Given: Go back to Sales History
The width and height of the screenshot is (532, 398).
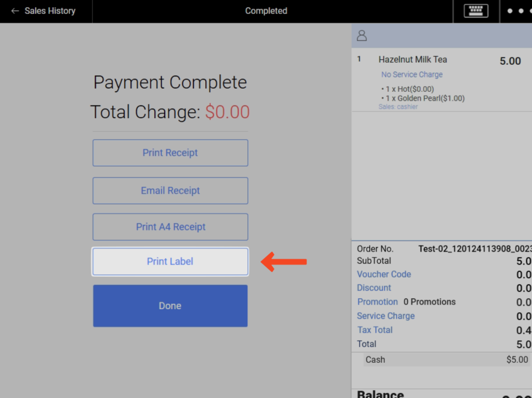Looking at the screenshot, I should point(50,11).
